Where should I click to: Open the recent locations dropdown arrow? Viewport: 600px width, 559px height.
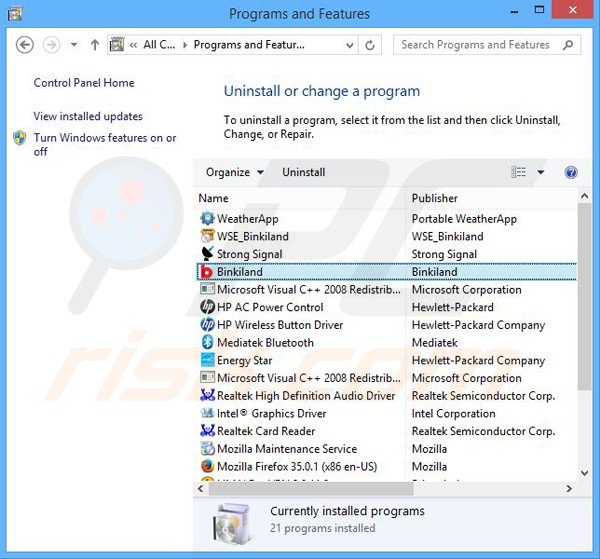point(74,45)
